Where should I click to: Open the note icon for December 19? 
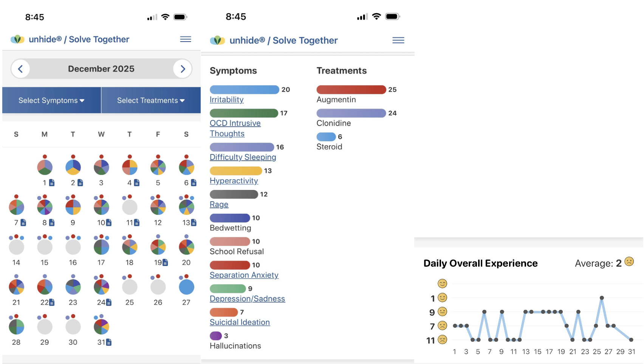[x=165, y=262]
